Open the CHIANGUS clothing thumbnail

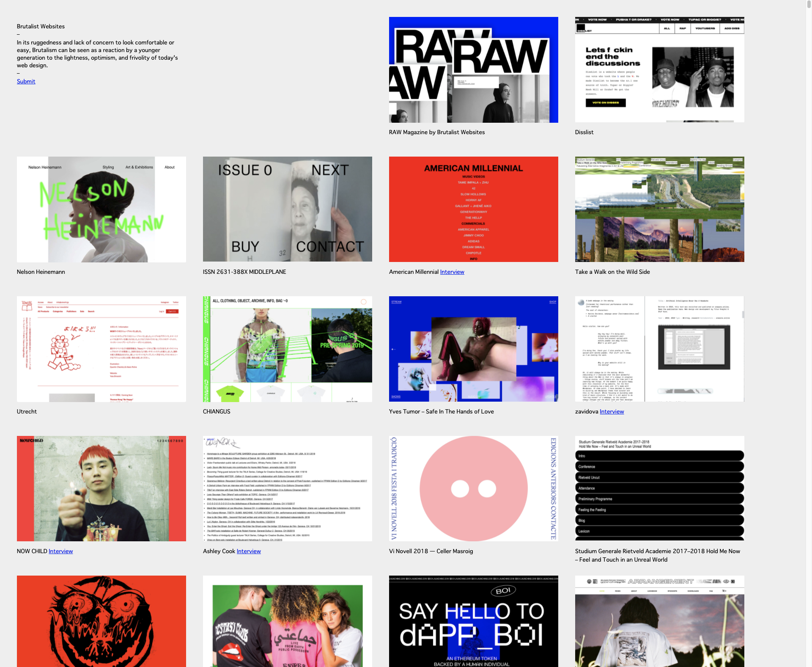click(287, 349)
